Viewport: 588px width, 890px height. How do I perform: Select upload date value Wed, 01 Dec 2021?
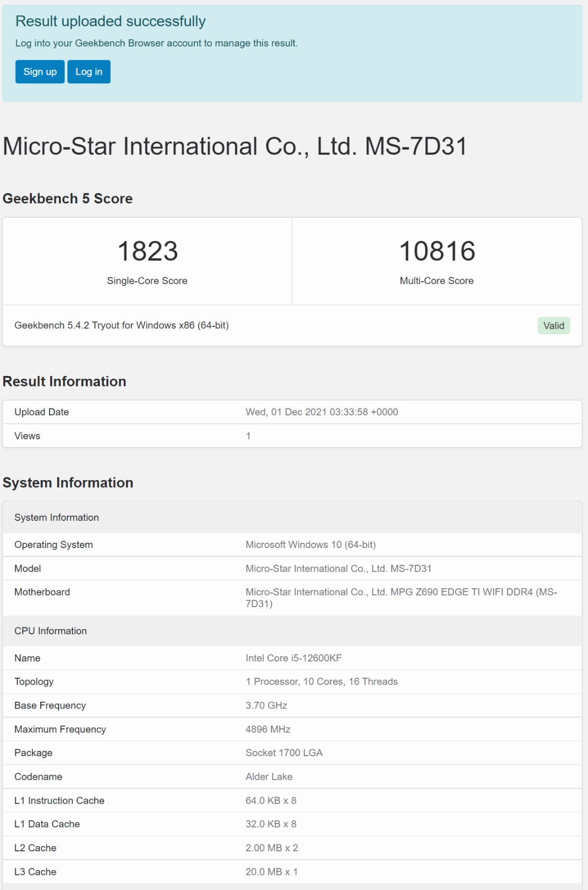[x=322, y=412]
